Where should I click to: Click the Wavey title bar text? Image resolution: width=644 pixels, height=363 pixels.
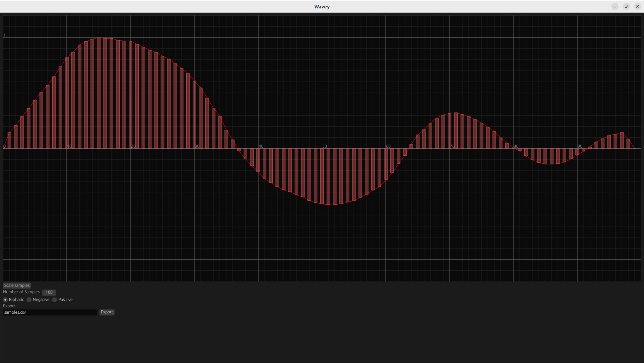pos(322,7)
